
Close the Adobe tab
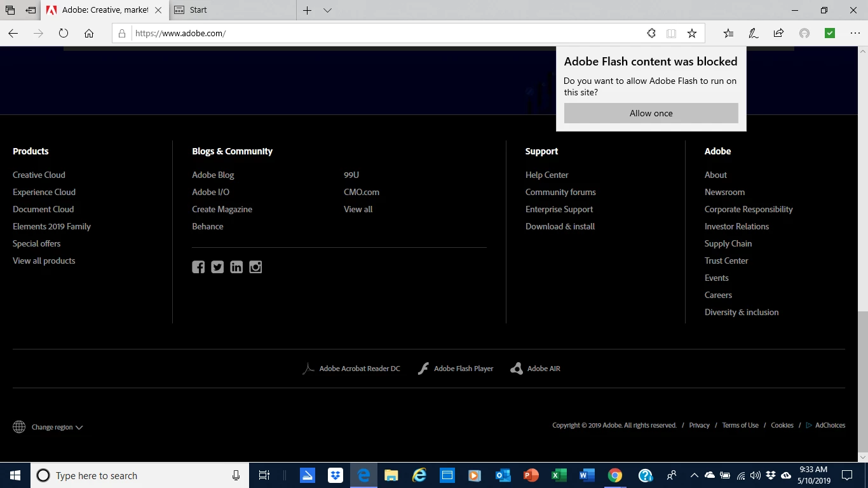click(x=159, y=10)
